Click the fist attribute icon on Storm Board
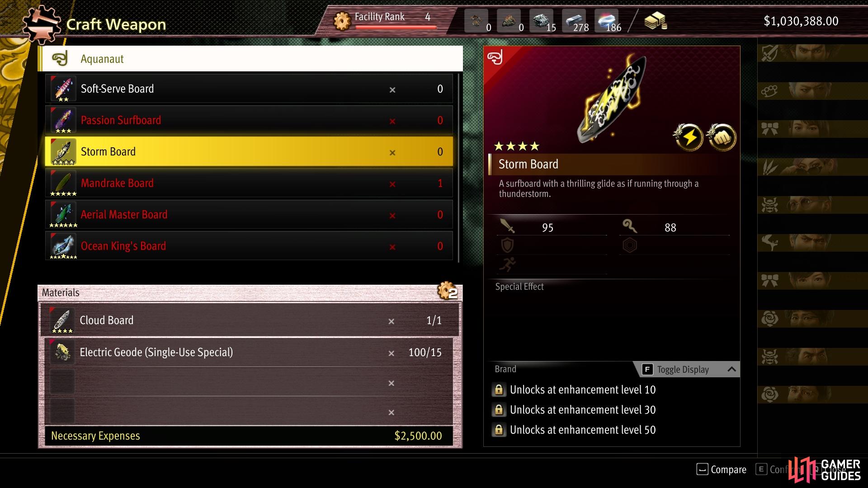868x488 pixels. (722, 136)
